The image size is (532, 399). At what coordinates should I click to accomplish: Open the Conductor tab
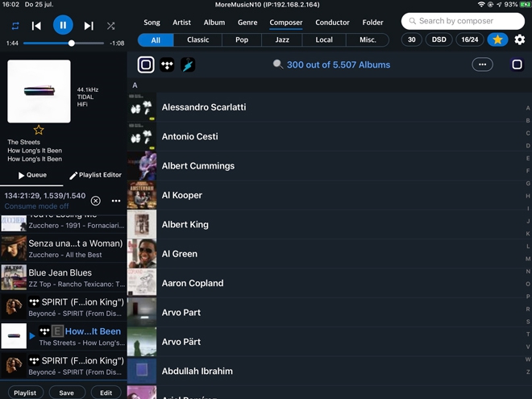(x=332, y=23)
